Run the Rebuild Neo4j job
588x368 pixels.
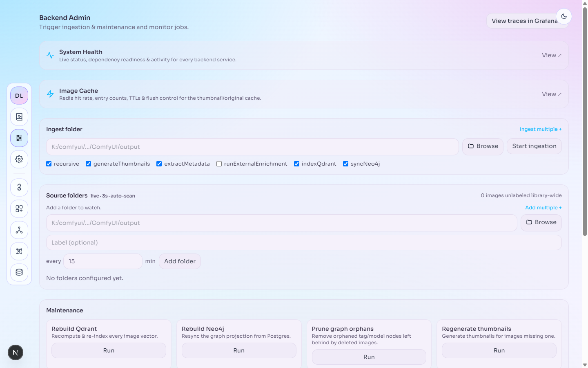[239, 350]
